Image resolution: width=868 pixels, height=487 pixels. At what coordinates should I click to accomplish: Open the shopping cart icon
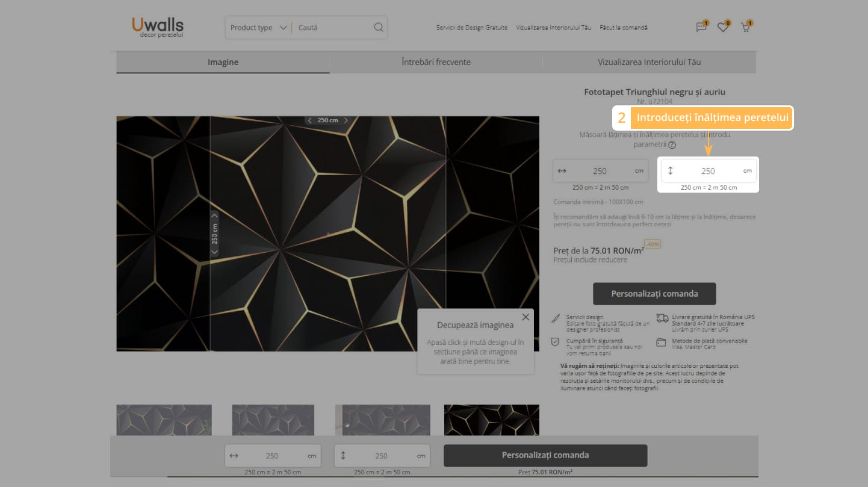[x=745, y=27]
